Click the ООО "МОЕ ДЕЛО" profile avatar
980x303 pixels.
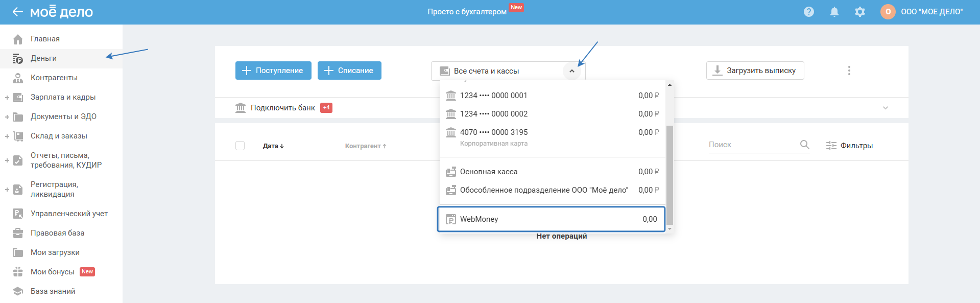(x=888, y=12)
